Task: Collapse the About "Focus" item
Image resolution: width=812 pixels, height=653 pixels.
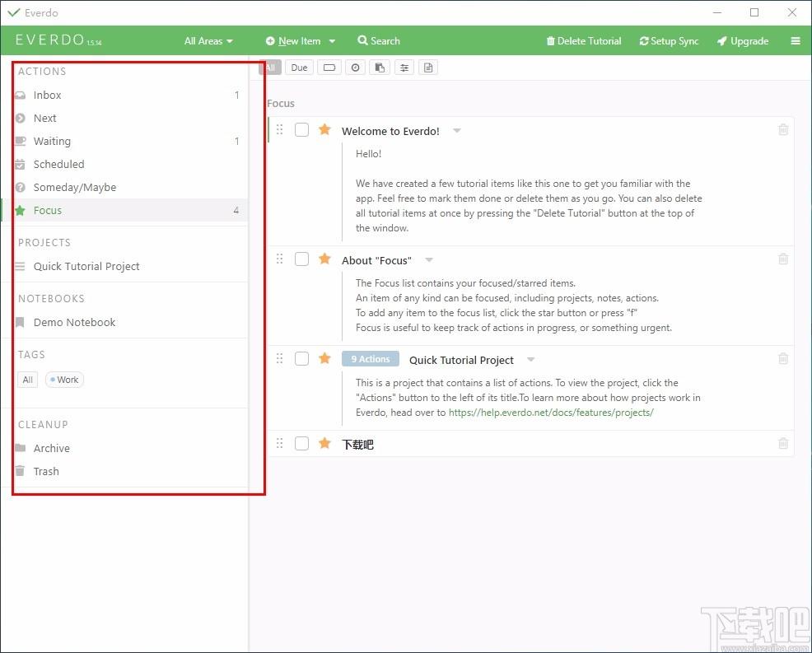Action: pyautogui.click(x=429, y=260)
